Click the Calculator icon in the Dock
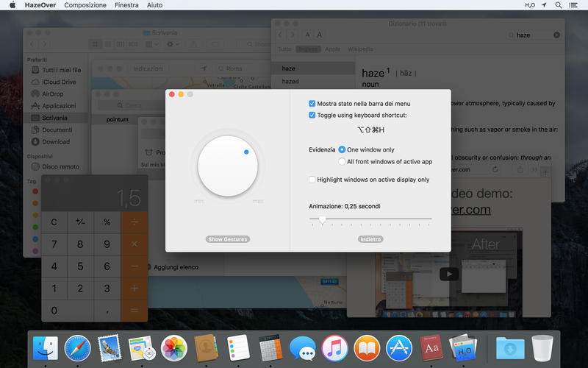Screen dimensions: 588x368 [x=270, y=348]
